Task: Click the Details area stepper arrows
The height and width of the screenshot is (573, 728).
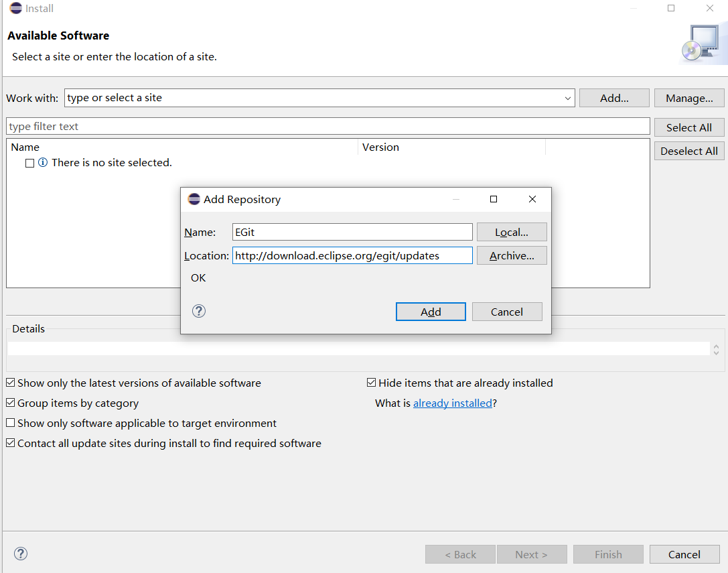Action: 716,349
